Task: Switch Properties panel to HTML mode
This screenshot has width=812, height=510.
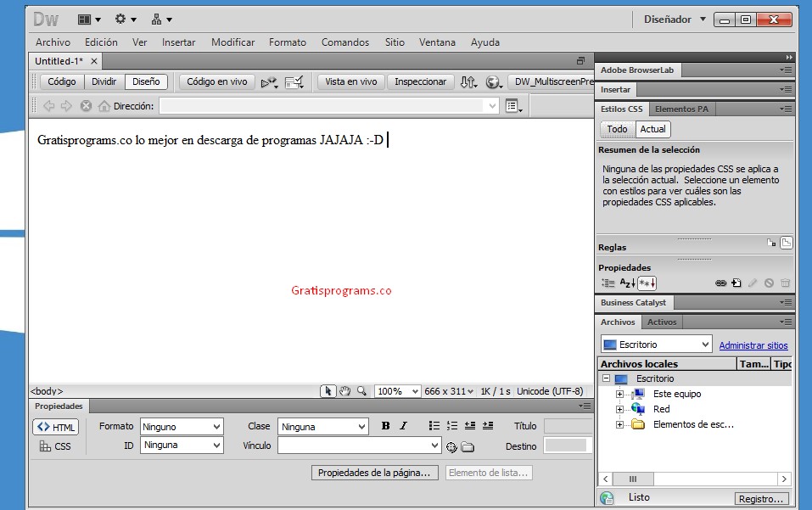Action: pos(56,427)
